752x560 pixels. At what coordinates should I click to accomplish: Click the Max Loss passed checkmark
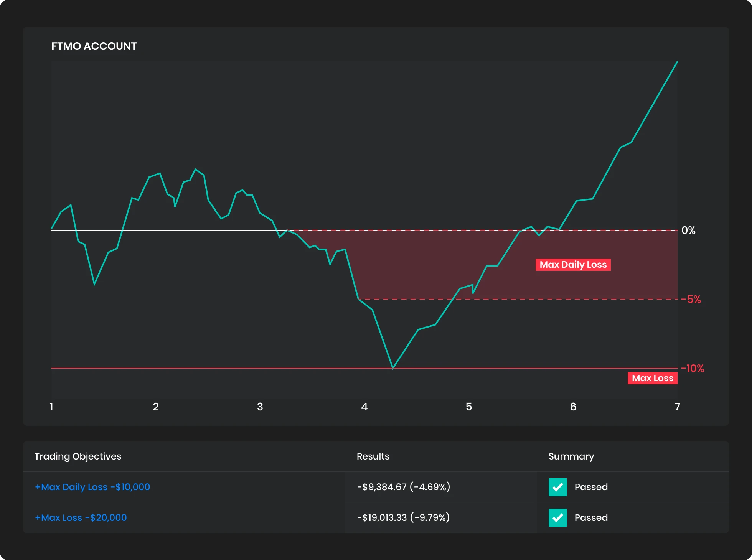click(x=557, y=518)
